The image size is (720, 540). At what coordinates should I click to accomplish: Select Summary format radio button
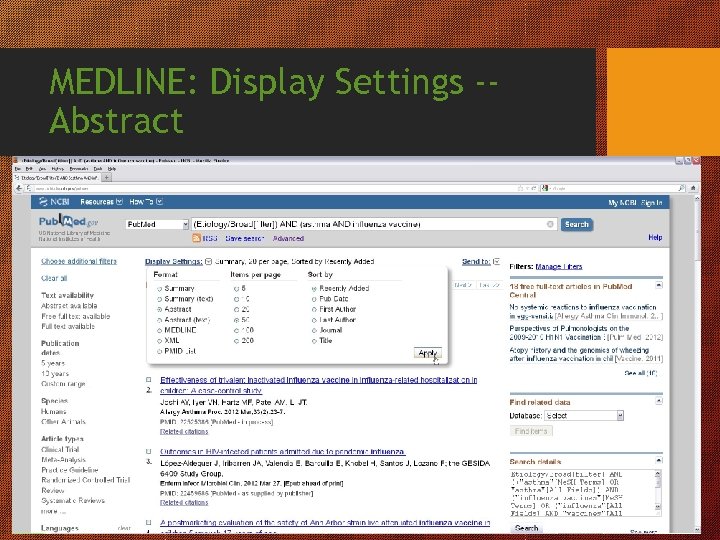(x=159, y=289)
